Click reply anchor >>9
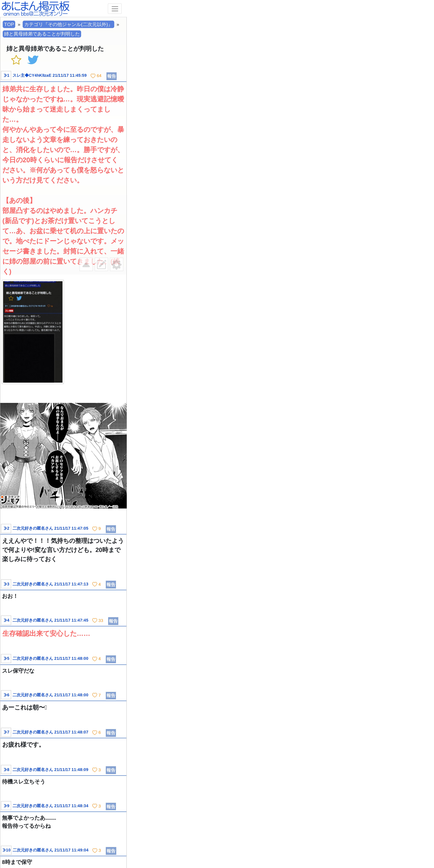Image resolution: width=434 pixels, height=868 pixels. (6, 806)
